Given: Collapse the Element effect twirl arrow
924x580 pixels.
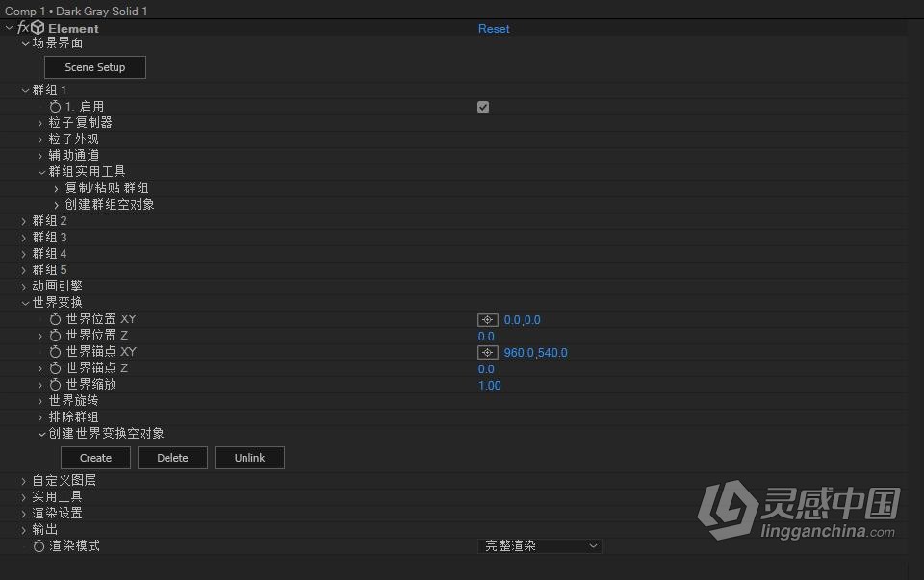Looking at the screenshot, I should coord(9,28).
